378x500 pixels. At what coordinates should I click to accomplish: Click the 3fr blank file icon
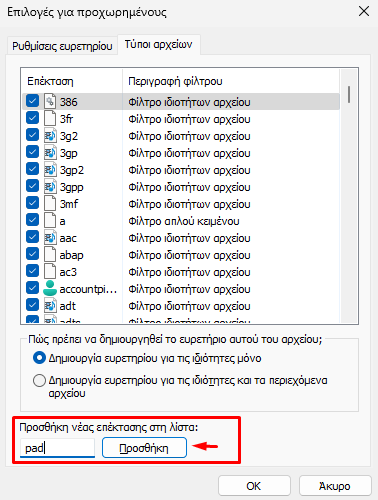pyautogui.click(x=50, y=118)
